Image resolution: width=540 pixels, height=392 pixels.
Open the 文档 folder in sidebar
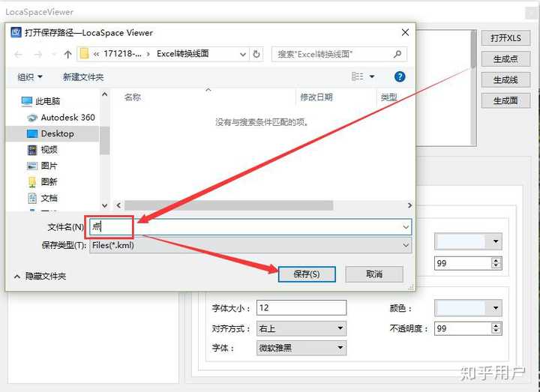42,198
